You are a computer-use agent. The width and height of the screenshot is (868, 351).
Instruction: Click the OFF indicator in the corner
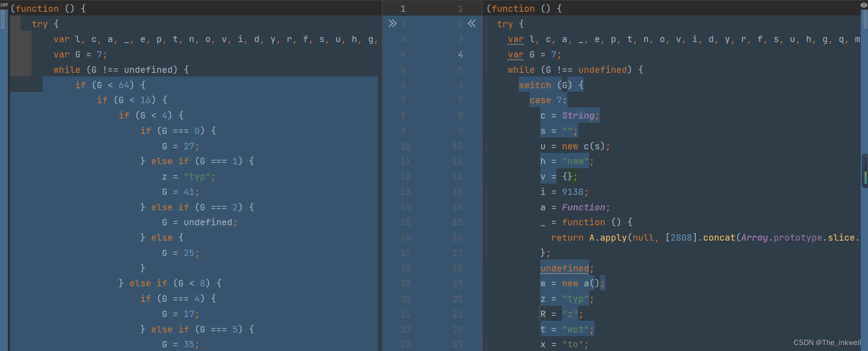coord(4,5)
